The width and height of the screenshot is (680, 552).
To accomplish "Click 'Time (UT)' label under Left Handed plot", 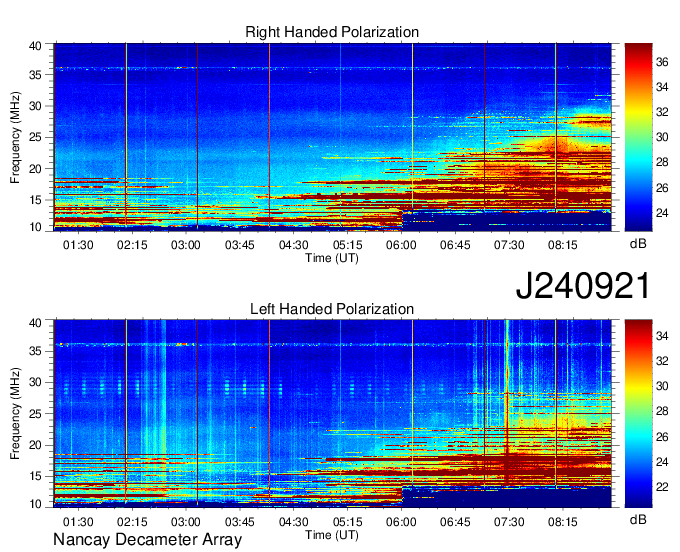I will tap(332, 535).
